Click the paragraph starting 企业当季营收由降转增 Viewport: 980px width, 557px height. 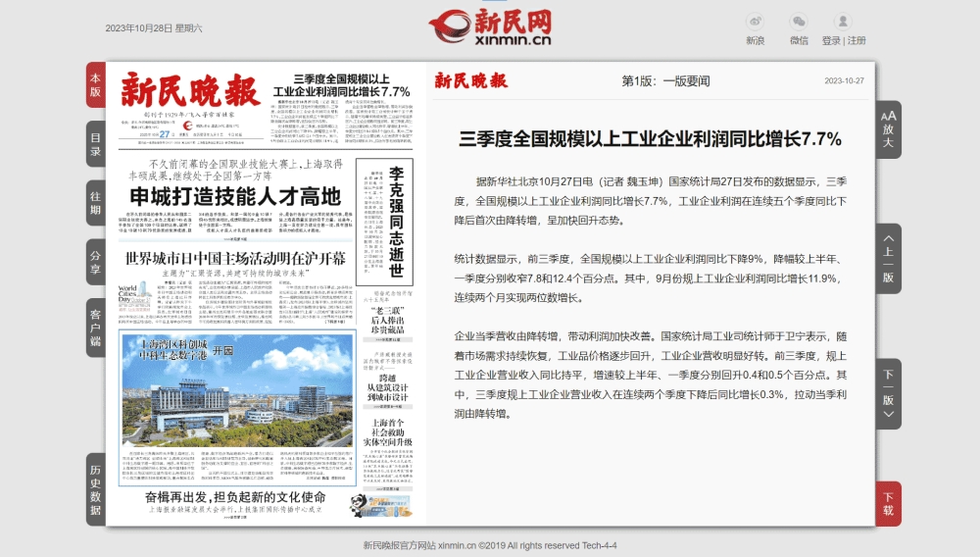click(x=650, y=375)
